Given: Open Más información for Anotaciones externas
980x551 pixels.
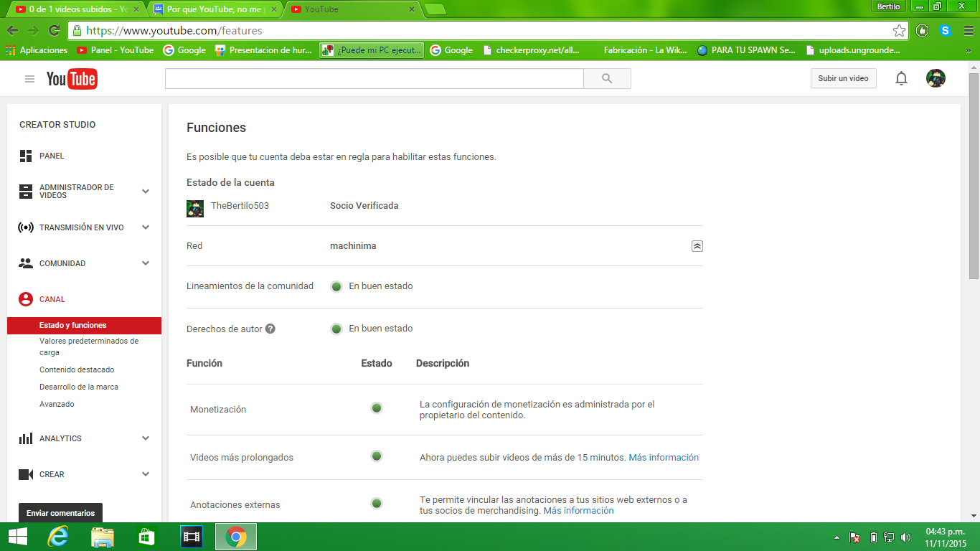Looking at the screenshot, I should 578,511.
